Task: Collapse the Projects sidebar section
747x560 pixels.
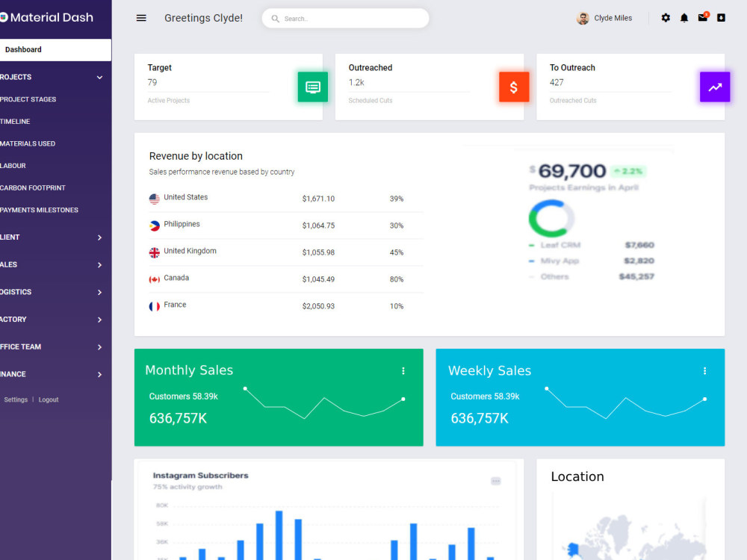Action: pos(99,77)
